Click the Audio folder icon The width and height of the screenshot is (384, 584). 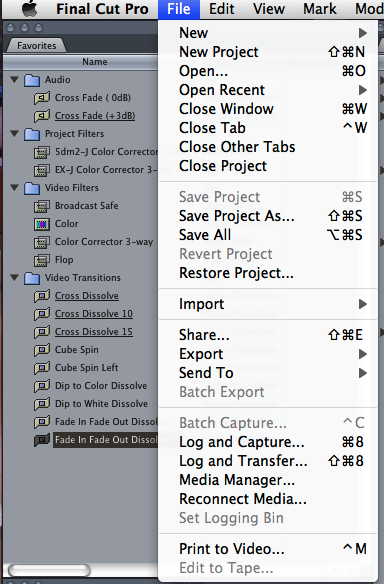(x=32, y=80)
